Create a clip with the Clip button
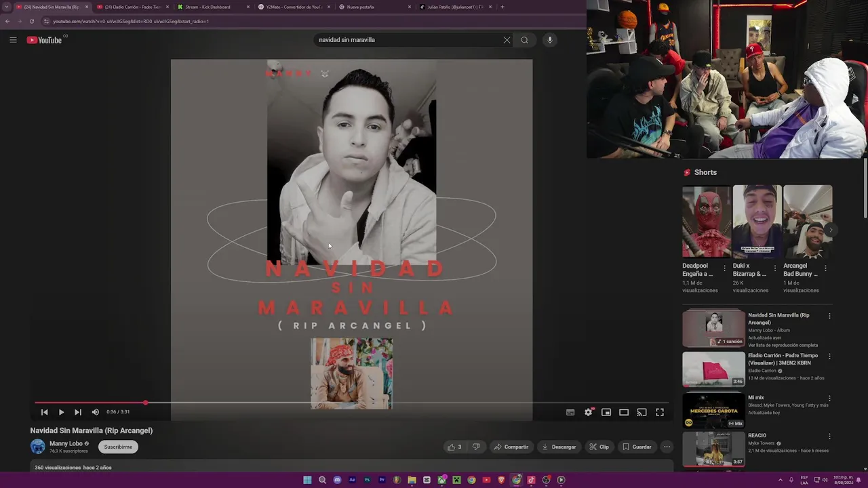The height and width of the screenshot is (488, 868). [x=599, y=447]
